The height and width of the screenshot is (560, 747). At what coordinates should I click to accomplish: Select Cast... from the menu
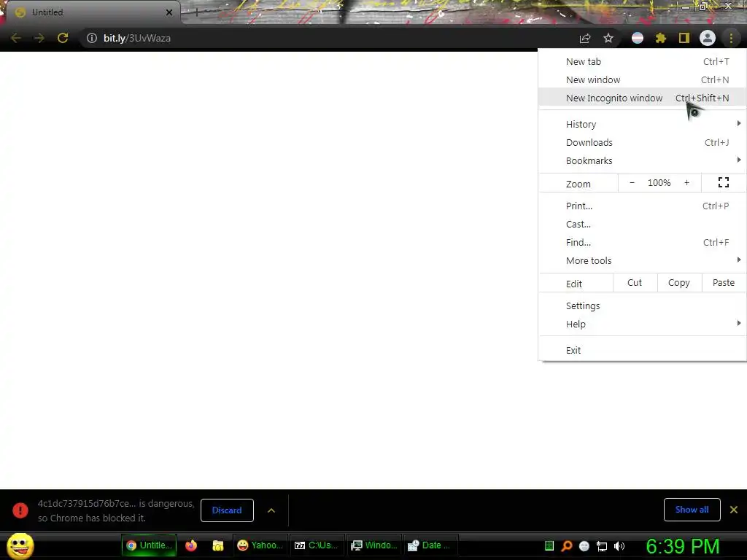pos(642,224)
